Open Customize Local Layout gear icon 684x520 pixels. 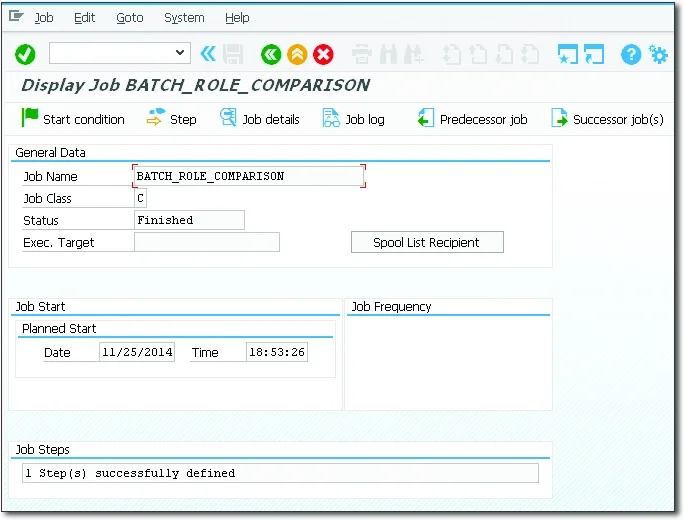click(658, 55)
